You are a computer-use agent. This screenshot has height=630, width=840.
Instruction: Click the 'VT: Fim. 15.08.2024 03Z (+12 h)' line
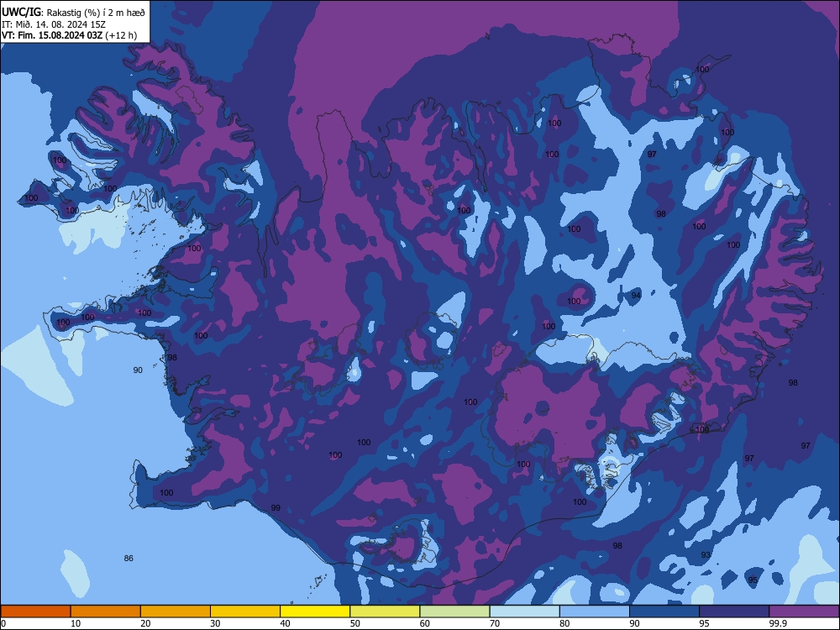pyautogui.click(x=69, y=35)
